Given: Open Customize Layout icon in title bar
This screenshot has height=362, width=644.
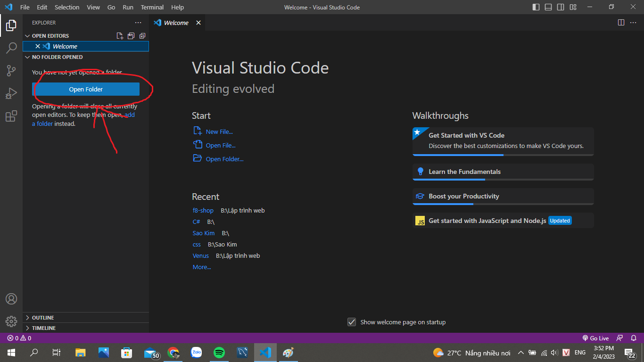Looking at the screenshot, I should click(573, 7).
